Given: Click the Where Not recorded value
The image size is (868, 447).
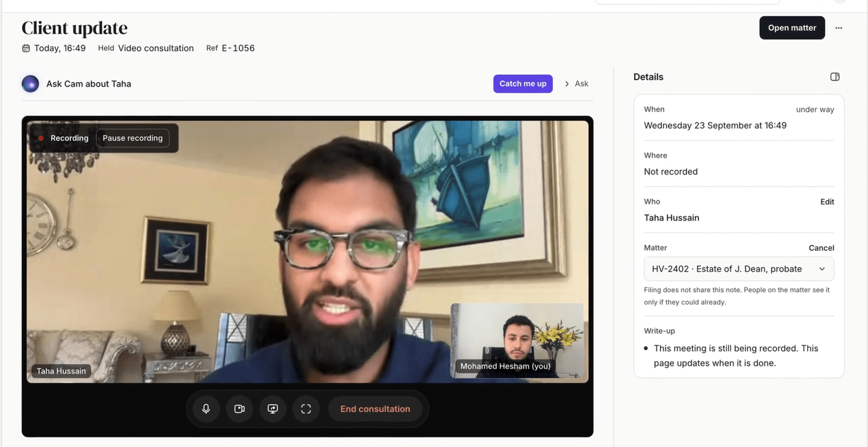Looking at the screenshot, I should 671,171.
